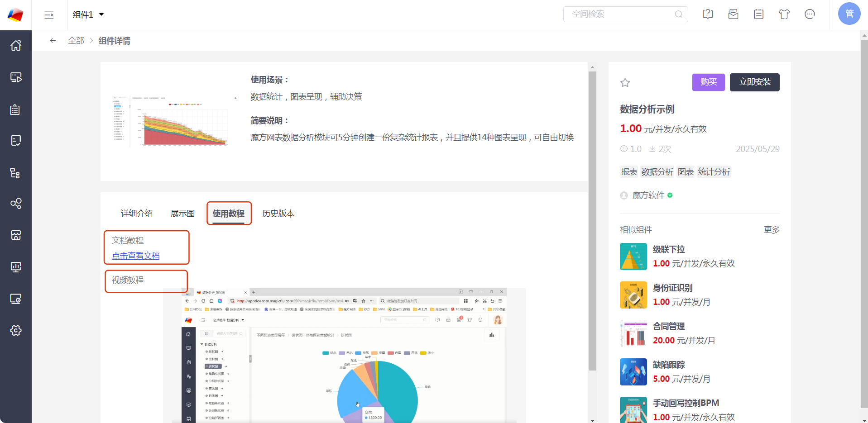Open the 级联下拉 component thumbnail
Viewport: 868px width, 423px height.
click(633, 257)
